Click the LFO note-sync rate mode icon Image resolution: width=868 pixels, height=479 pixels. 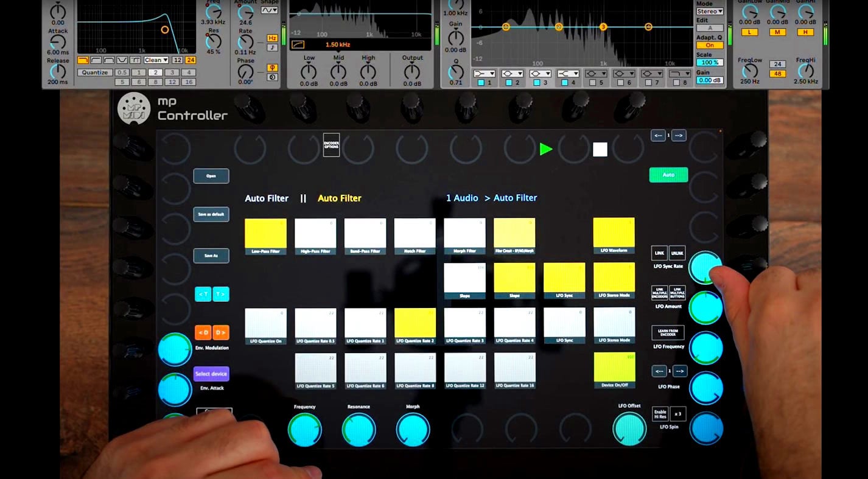[272, 47]
